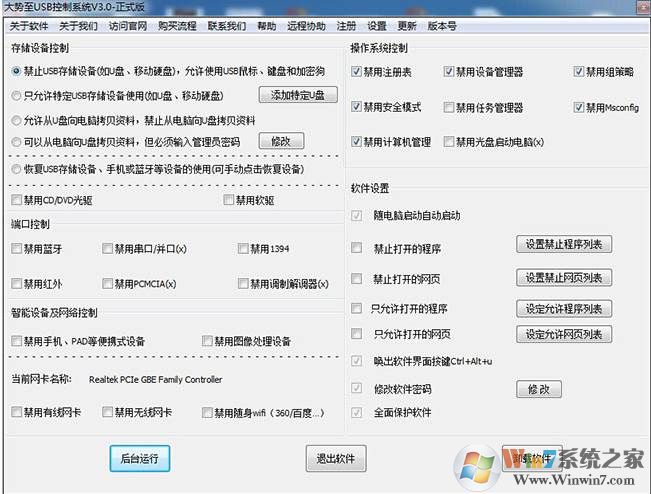Click the 卸载软件 button
This screenshot has width=651, height=494.
[532, 458]
